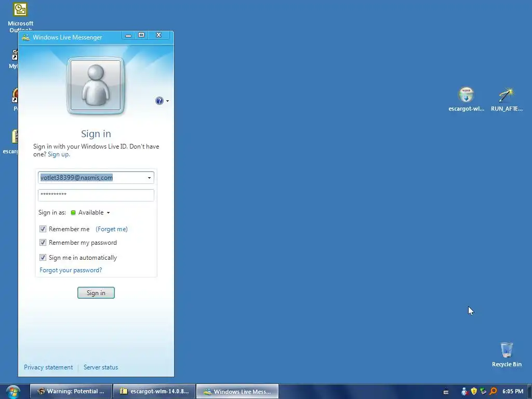
Task: Click the Show desktop strip by the clock
Action: coord(529,392)
